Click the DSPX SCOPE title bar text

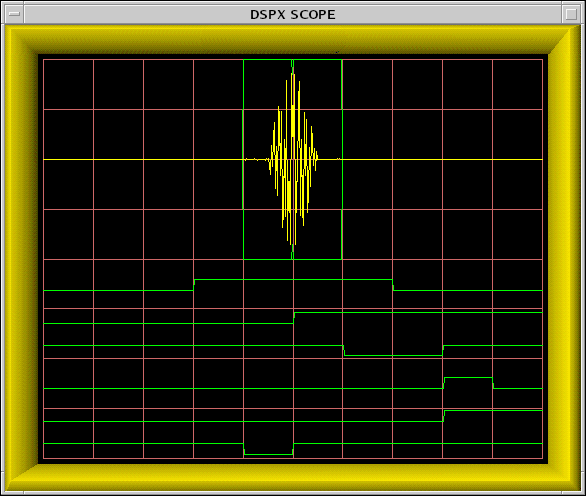pyautogui.click(x=293, y=15)
